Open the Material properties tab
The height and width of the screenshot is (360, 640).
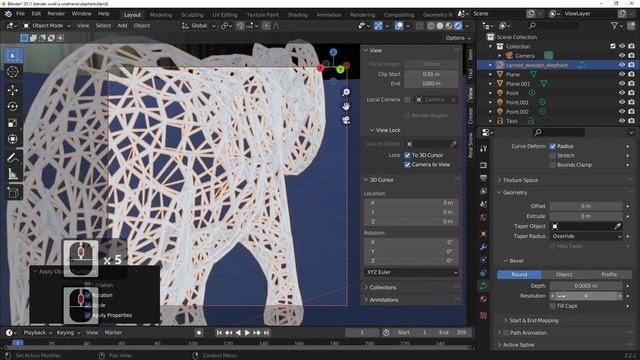coord(484,299)
